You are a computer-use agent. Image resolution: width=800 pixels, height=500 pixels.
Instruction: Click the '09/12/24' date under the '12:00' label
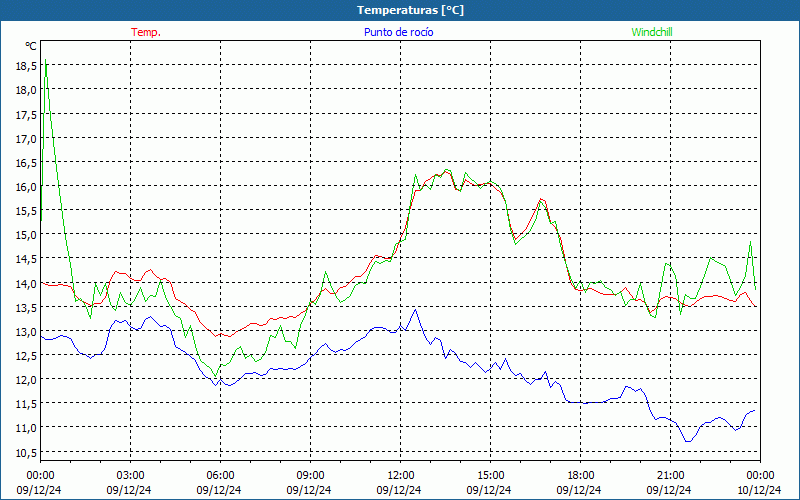[x=399, y=490]
